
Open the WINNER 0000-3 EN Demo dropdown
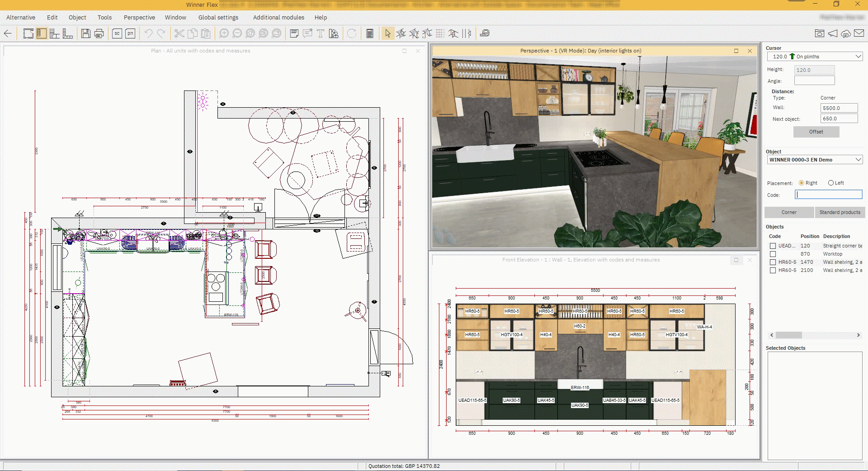858,160
